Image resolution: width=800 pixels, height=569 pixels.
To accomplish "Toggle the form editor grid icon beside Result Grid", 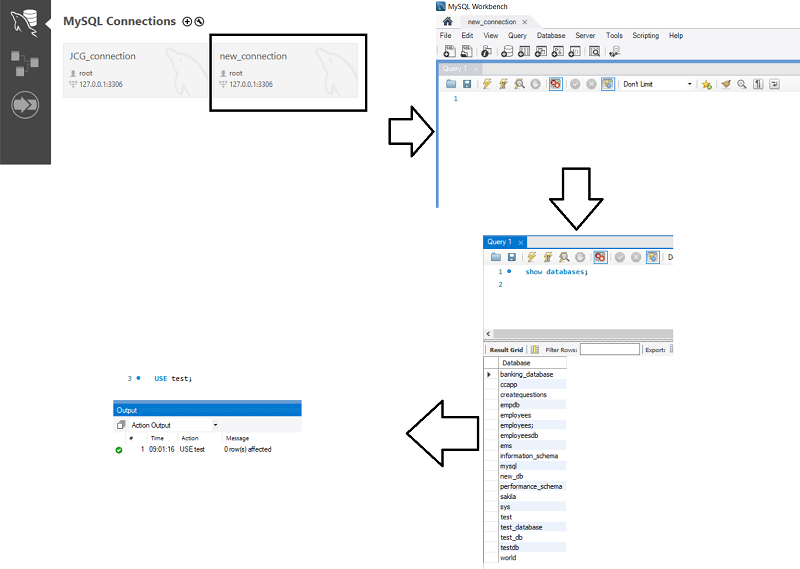I will point(535,350).
